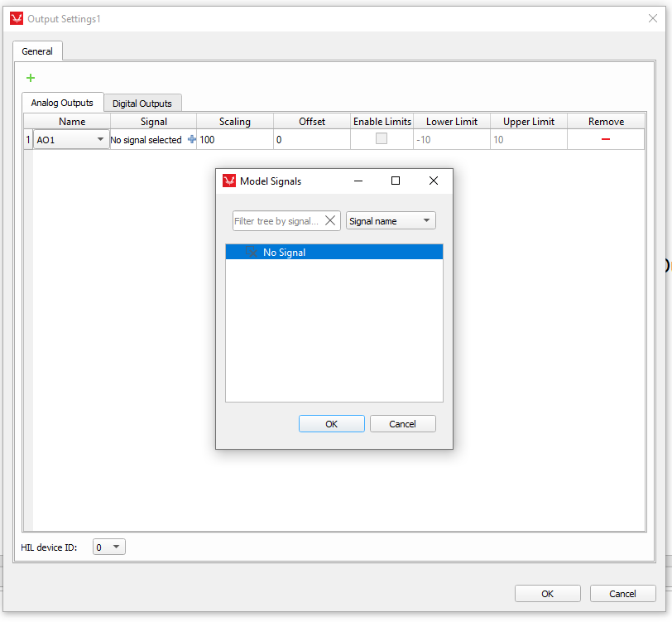Image resolution: width=672 pixels, height=622 pixels.
Task: Minimize the Model Signals dialog
Action: (x=358, y=181)
